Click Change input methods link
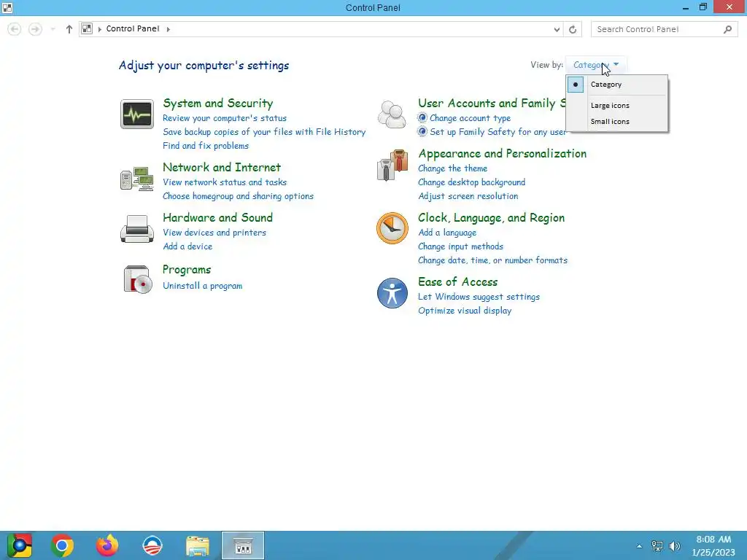 (x=461, y=246)
